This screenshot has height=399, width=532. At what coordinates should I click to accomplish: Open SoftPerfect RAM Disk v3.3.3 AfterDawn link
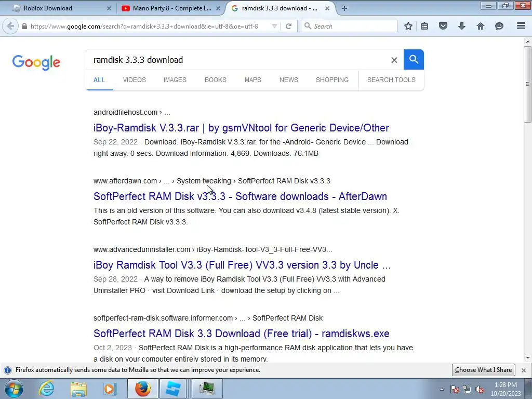240,196
